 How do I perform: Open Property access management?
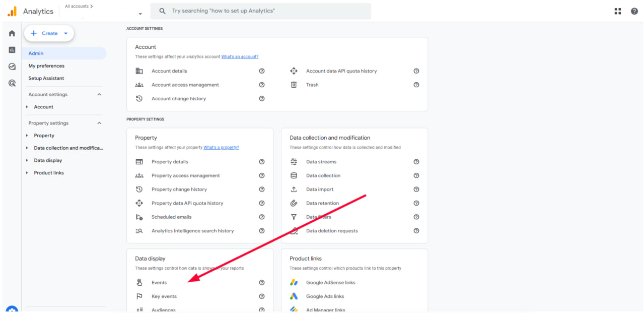click(x=186, y=175)
